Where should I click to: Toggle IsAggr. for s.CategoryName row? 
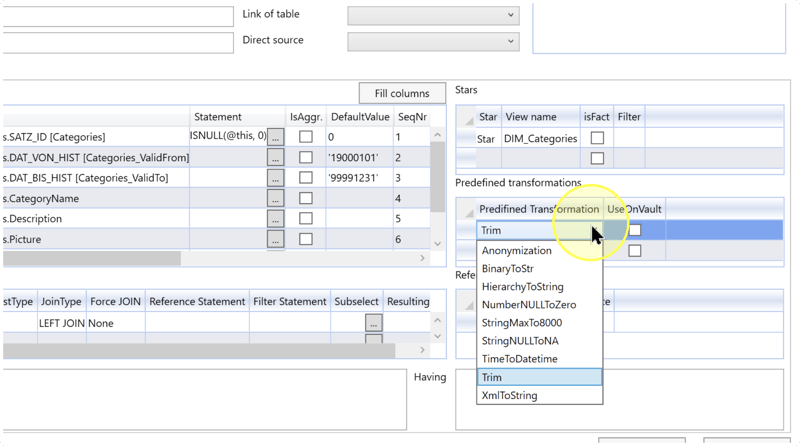pyautogui.click(x=306, y=198)
